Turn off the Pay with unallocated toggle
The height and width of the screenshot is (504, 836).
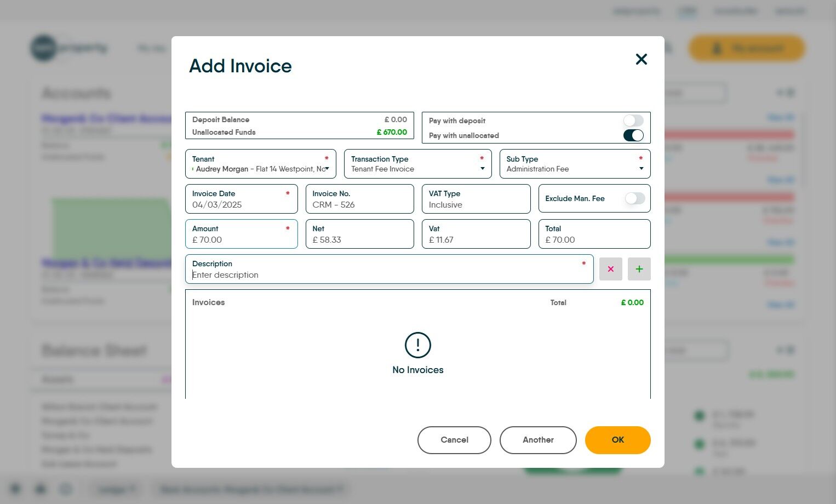(x=633, y=135)
